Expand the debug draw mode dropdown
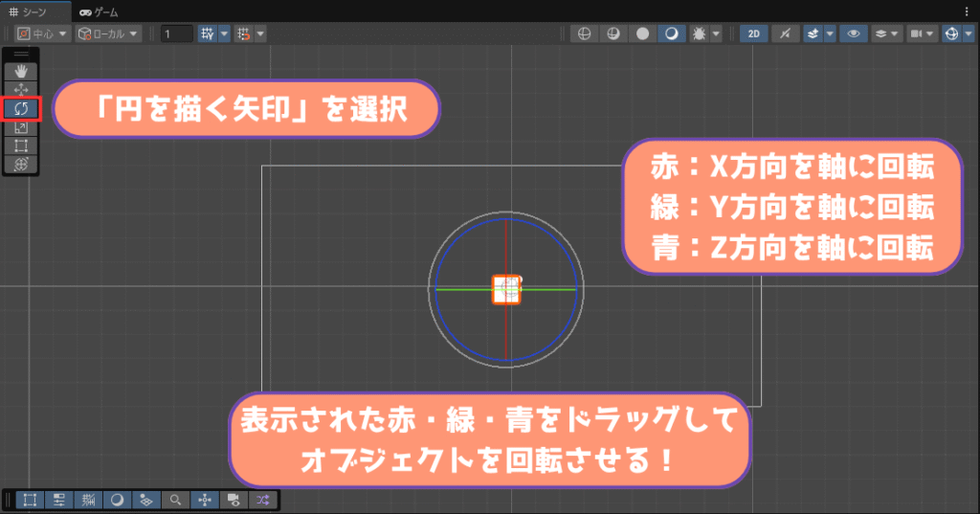Image resolution: width=980 pixels, height=514 pixels. point(716,34)
